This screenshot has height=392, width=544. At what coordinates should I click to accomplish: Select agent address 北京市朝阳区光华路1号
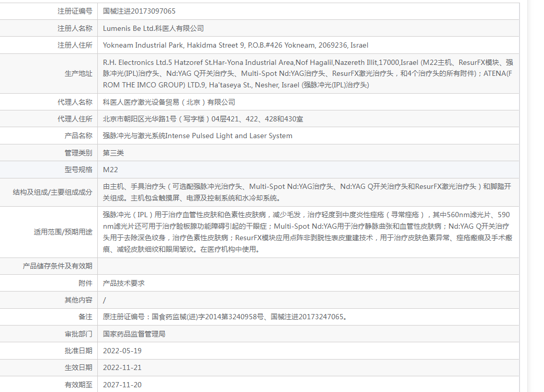203,119
